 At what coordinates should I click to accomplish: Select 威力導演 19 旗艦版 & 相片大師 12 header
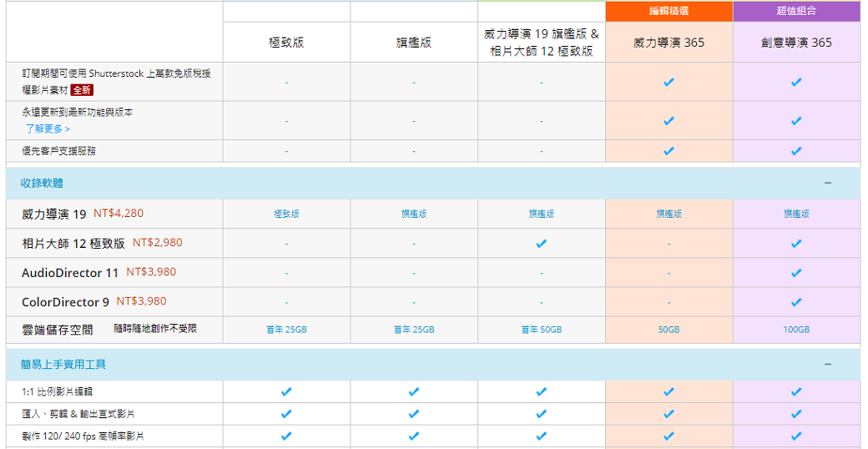click(542, 43)
